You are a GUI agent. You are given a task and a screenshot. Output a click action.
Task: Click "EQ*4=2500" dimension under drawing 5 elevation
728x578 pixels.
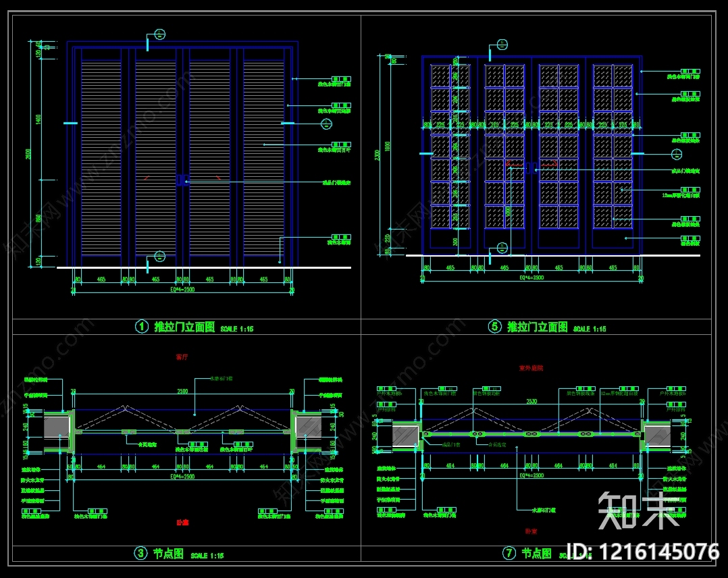pos(531,278)
